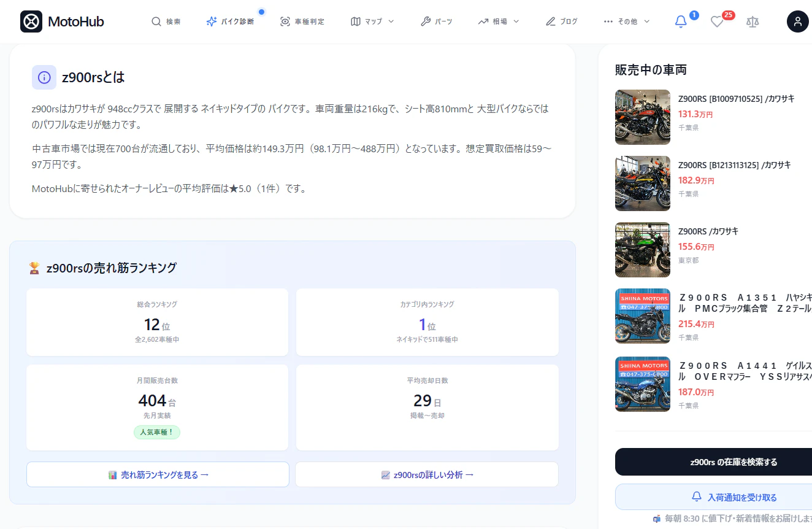Click the pen icon for ブログ
The width and height of the screenshot is (812, 529).
551,21
